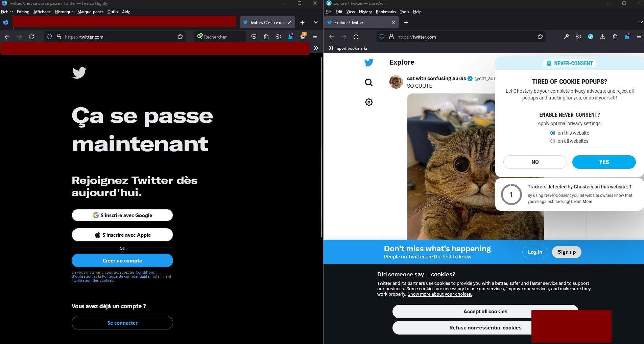644x344 pixels.
Task: Open new tab in LibreWolf
Action: [406, 22]
